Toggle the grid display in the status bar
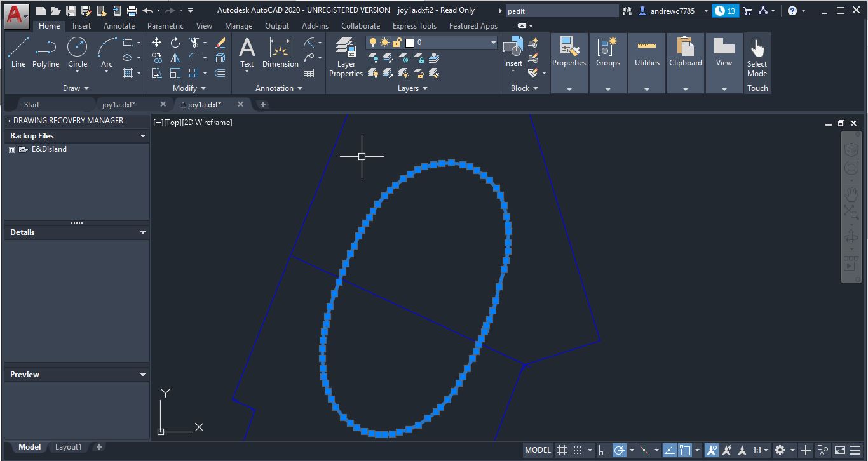The height and width of the screenshot is (461, 868). pos(562,450)
